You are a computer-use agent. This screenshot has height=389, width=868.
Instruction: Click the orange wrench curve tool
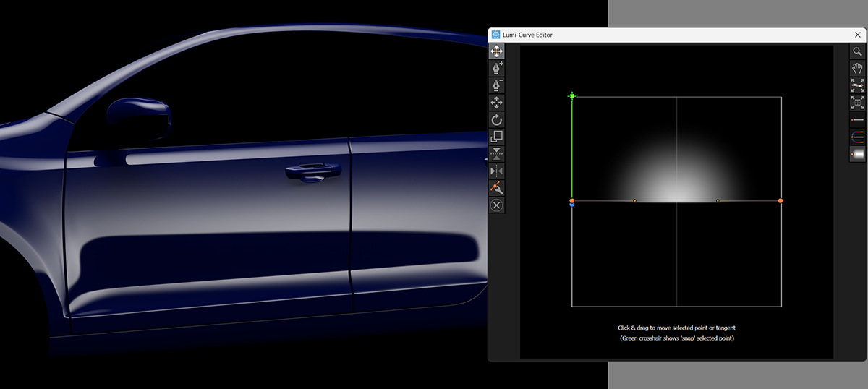(497, 188)
